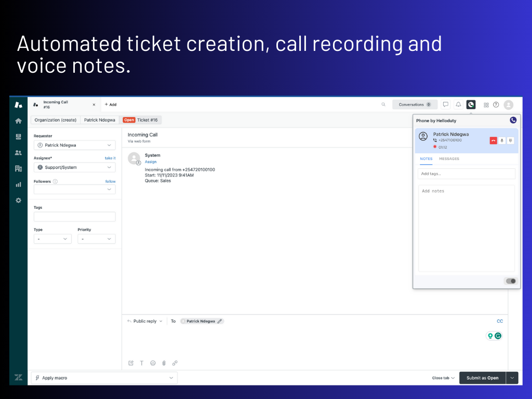532x399 pixels.
Task: Expand the Requester dropdown
Action: pos(74,145)
